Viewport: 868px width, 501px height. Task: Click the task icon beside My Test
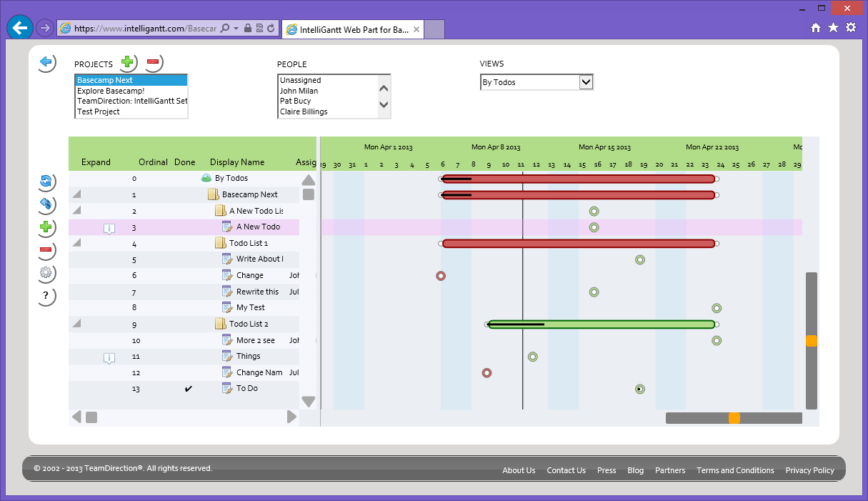point(227,307)
